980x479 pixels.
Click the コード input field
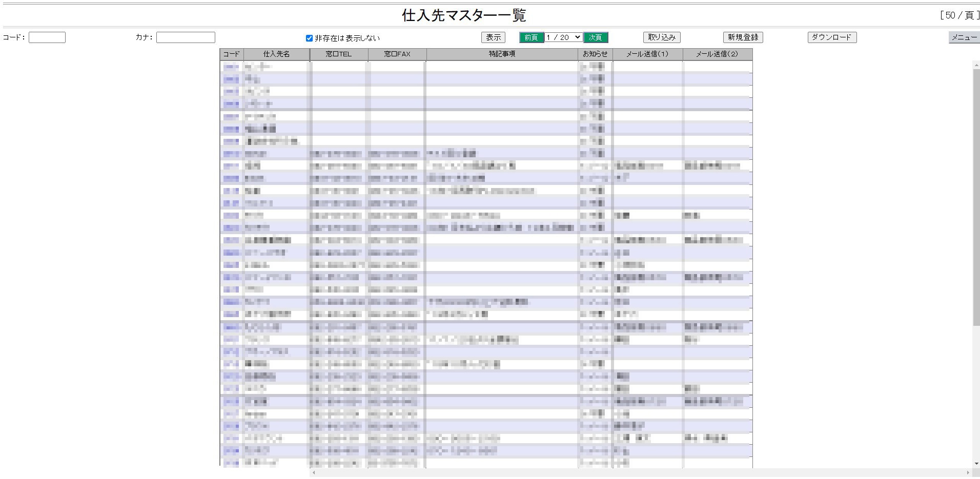click(x=47, y=37)
